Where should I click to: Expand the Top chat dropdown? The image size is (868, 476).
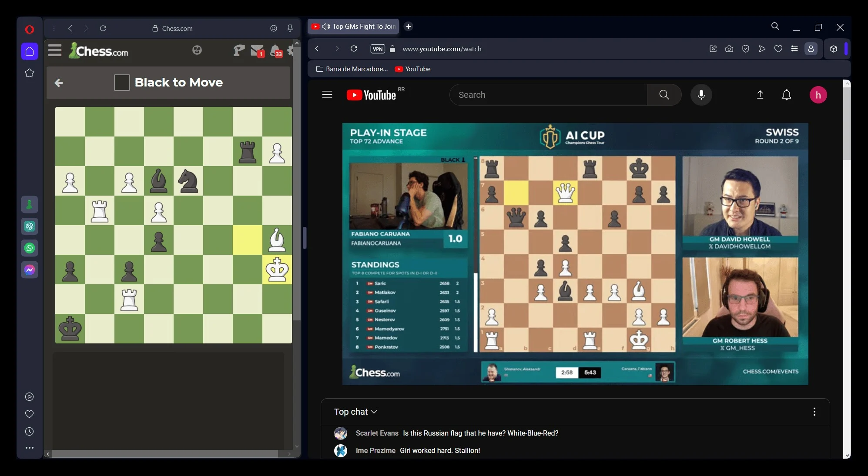355,412
